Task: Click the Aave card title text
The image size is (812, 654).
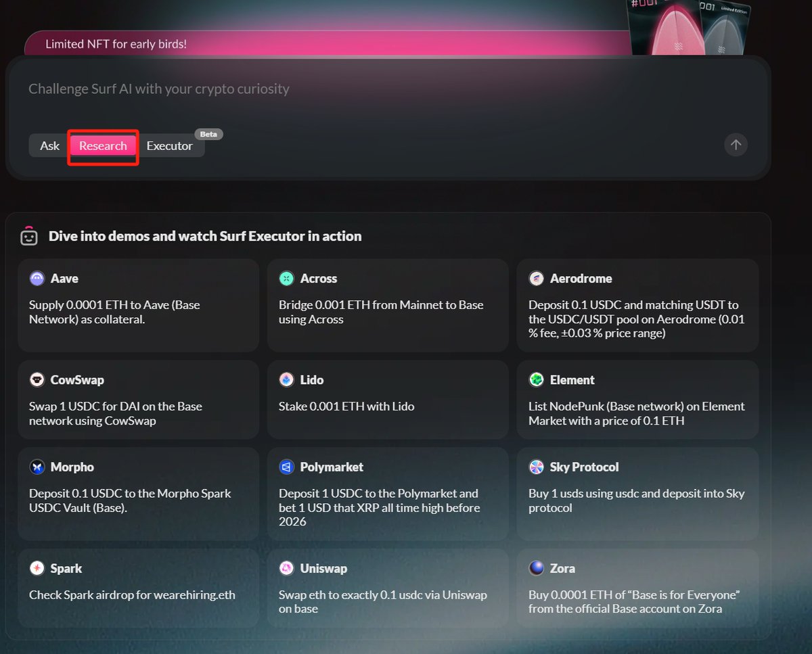Action: [64, 278]
